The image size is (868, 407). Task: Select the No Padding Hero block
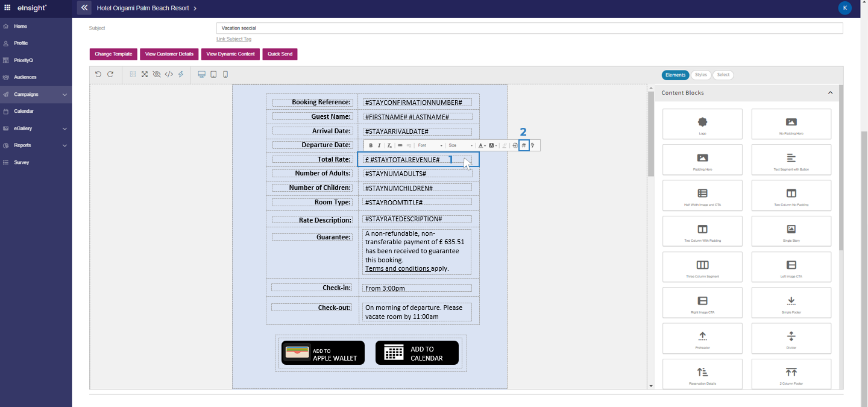(x=791, y=124)
